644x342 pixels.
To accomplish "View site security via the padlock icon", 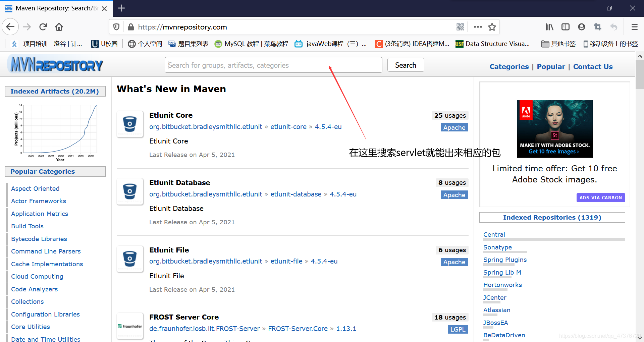I will point(131,27).
